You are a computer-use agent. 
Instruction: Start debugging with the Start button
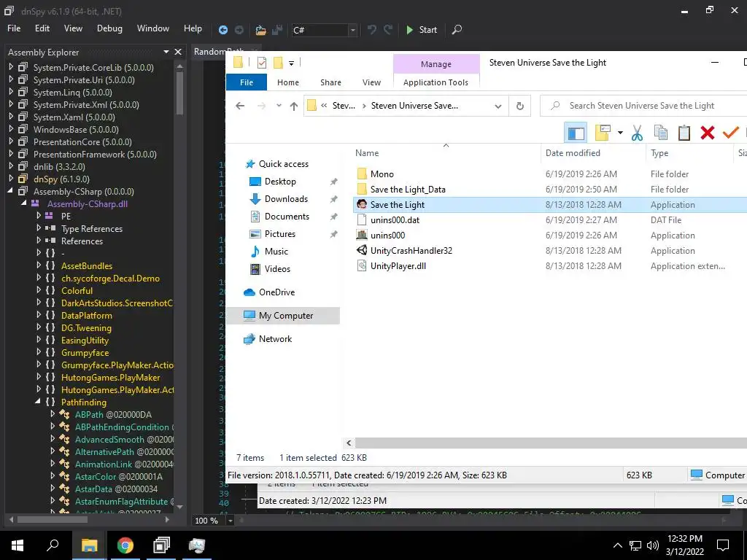422,29
